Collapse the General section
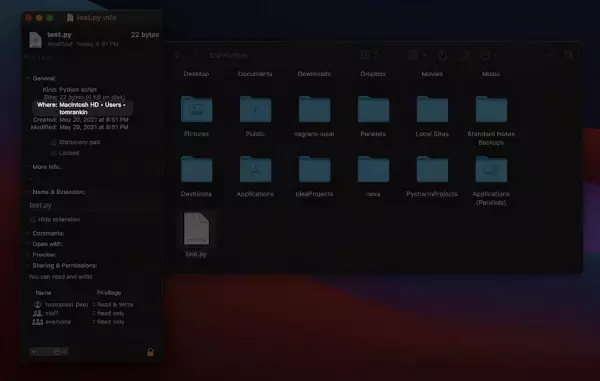The width and height of the screenshot is (600, 381). tap(28, 78)
